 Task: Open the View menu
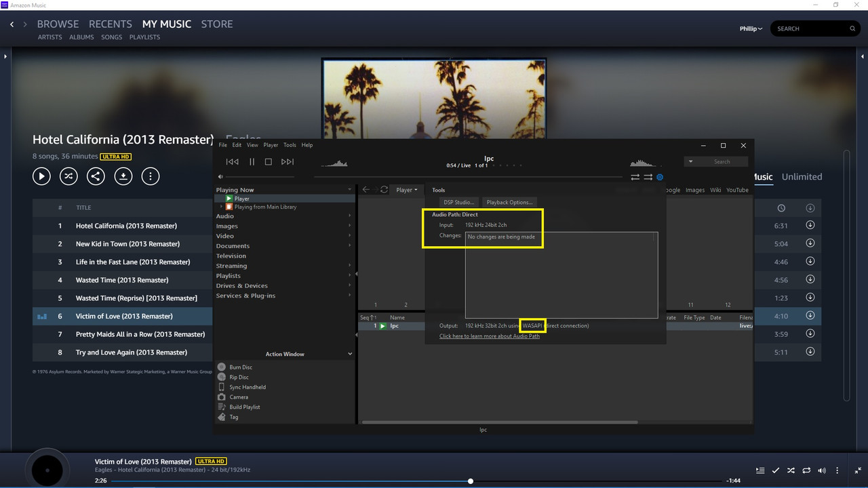tap(252, 145)
